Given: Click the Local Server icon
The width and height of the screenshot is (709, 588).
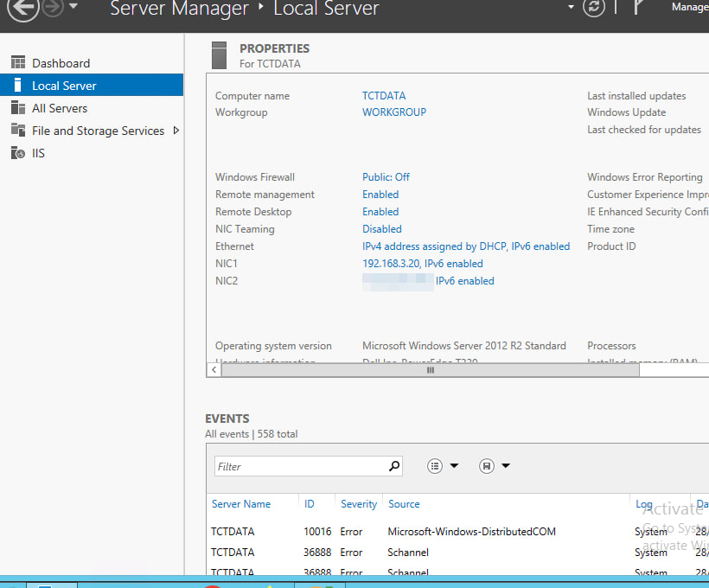Looking at the screenshot, I should [x=17, y=85].
